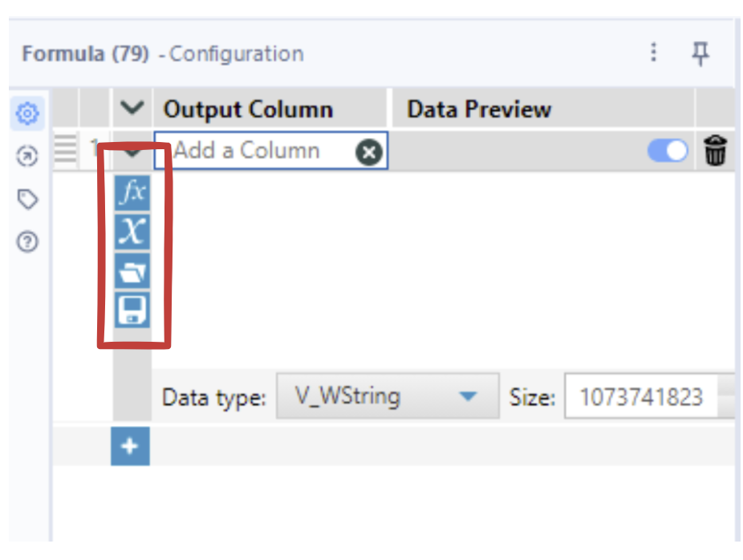Select the Configuration gear icon in the sidebar

coord(28,114)
